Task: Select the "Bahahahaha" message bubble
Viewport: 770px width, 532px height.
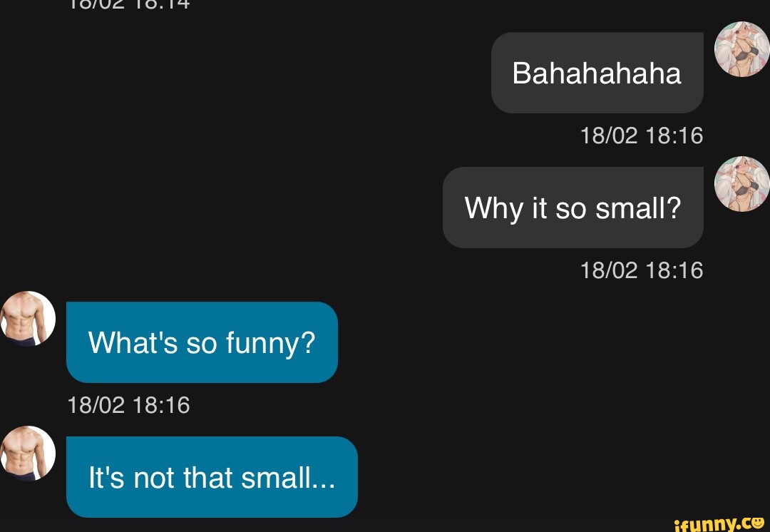Action: pos(597,73)
